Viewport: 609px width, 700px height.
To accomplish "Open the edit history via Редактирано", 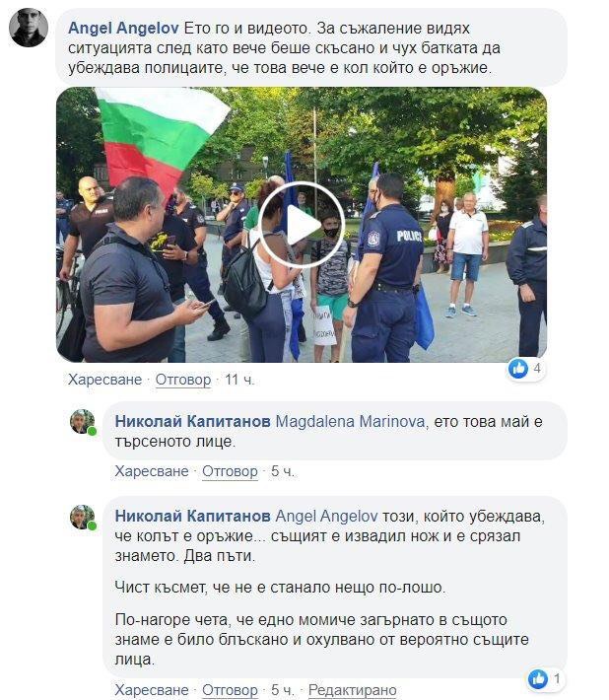I will pyautogui.click(x=353, y=690).
